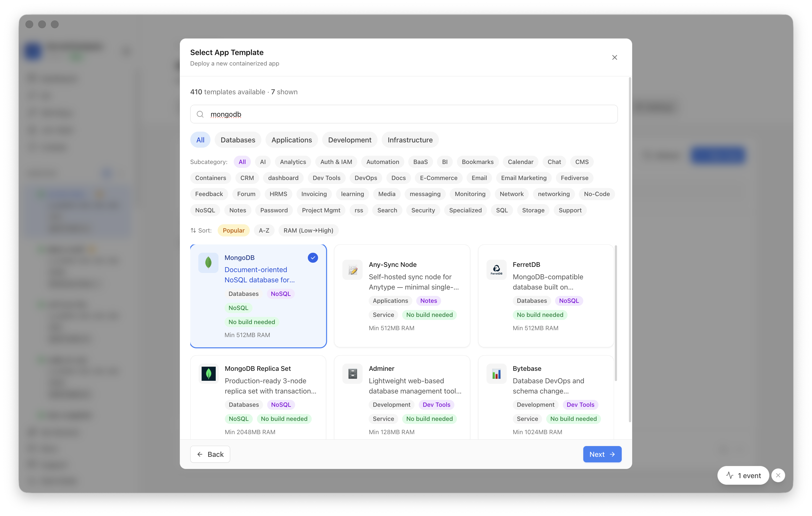This screenshot has width=812, height=516.
Task: Click the Next button
Action: (602, 454)
